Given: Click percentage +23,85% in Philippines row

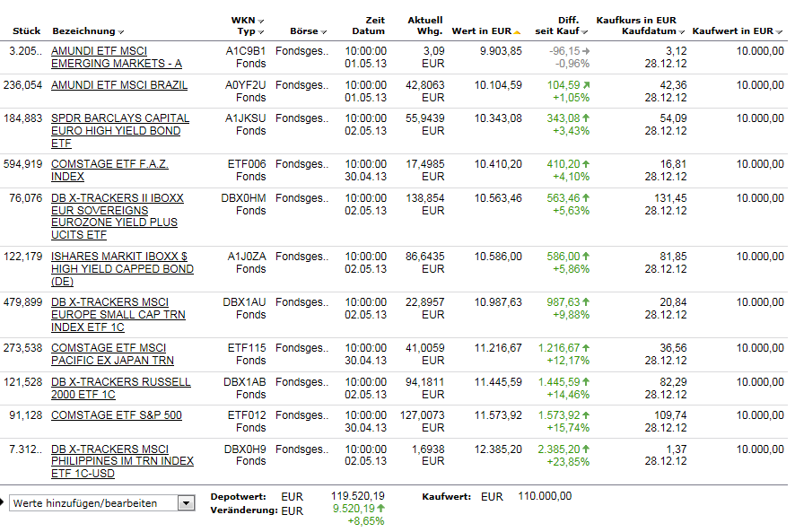Looking at the screenshot, I should click(568, 462).
